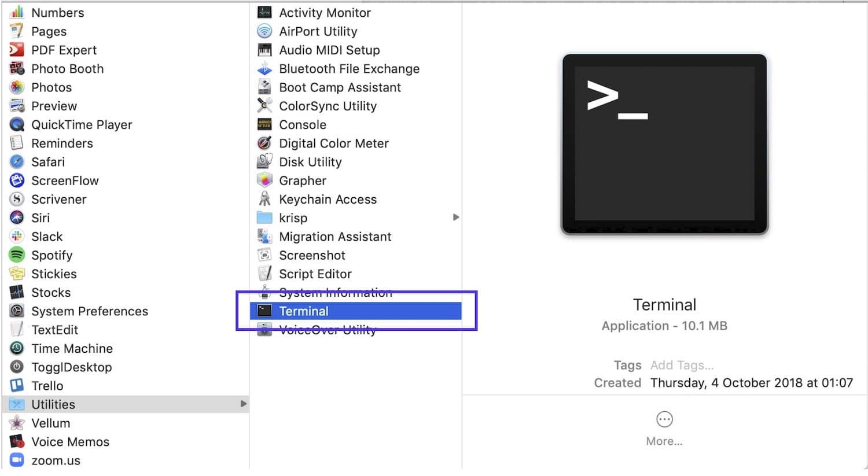Screen dimensions: 868x476
Task: Select Keychain Access
Action: pyautogui.click(x=328, y=199)
